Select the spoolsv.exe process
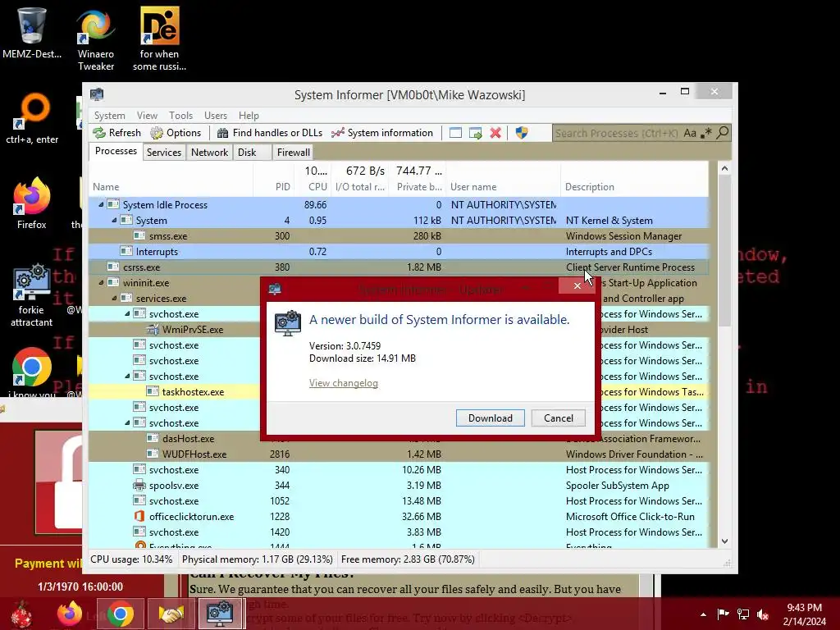840x630 pixels. [x=399, y=486]
